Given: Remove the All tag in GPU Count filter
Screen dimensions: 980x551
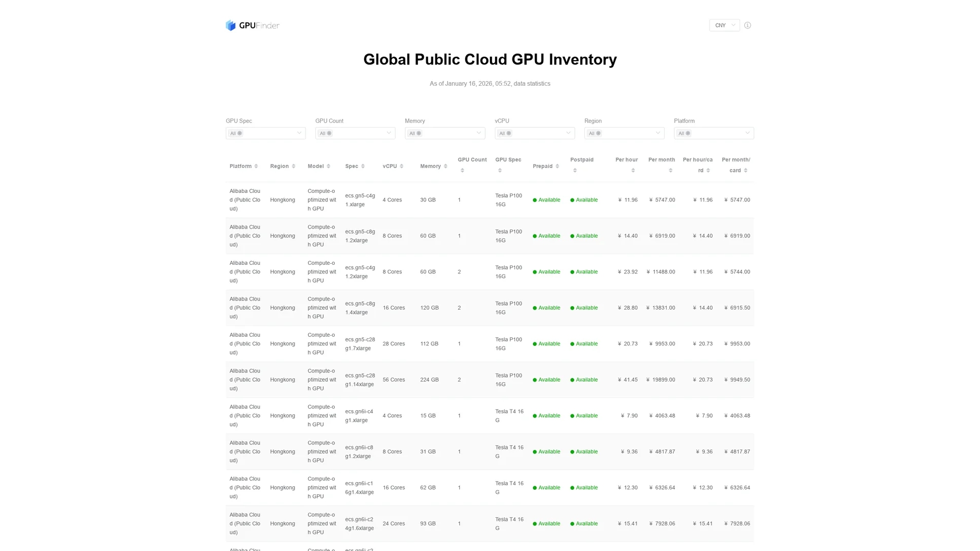Looking at the screenshot, I should point(329,133).
